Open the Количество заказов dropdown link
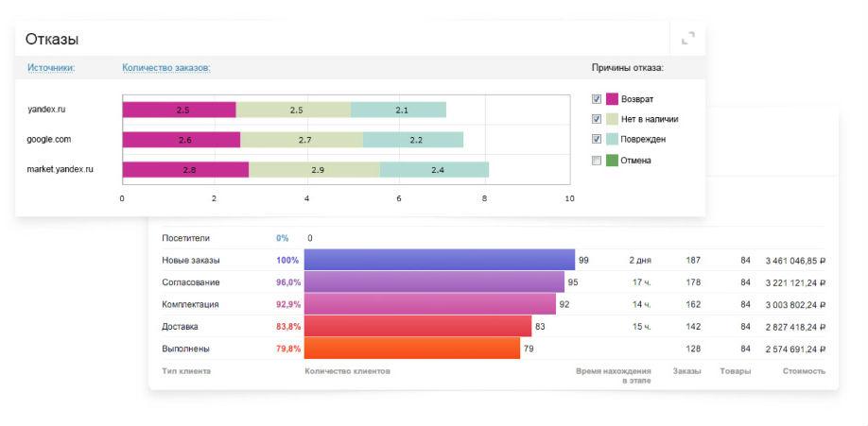This screenshot has height=426, width=868. pyautogui.click(x=166, y=68)
